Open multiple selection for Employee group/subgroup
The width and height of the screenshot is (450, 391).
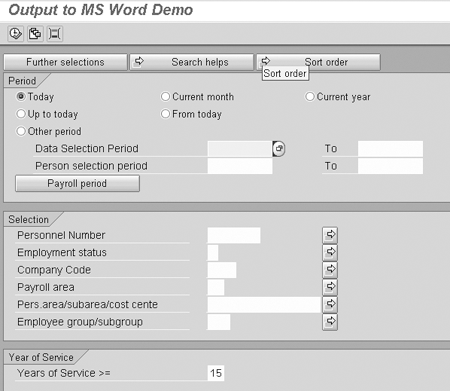[330, 322]
